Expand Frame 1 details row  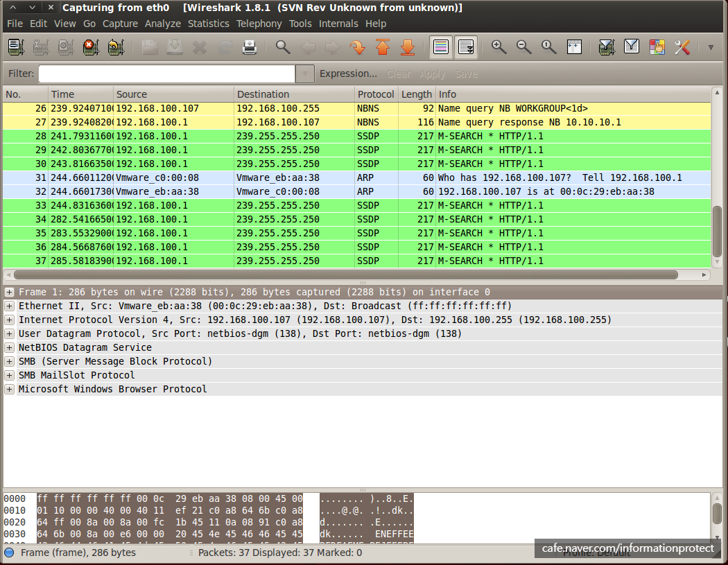coord(9,292)
